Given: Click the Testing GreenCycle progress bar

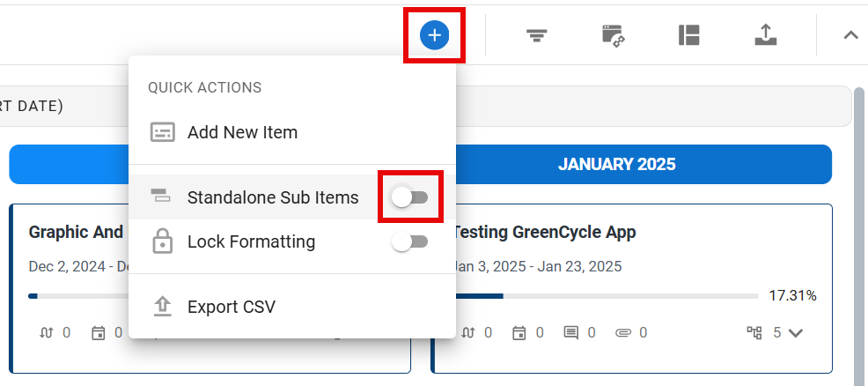Looking at the screenshot, I should tap(607, 296).
